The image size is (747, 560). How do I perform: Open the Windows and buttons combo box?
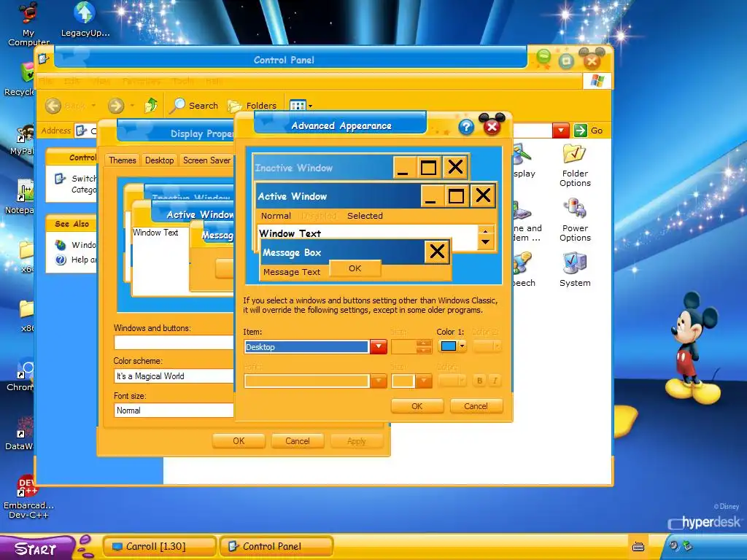click(x=174, y=343)
